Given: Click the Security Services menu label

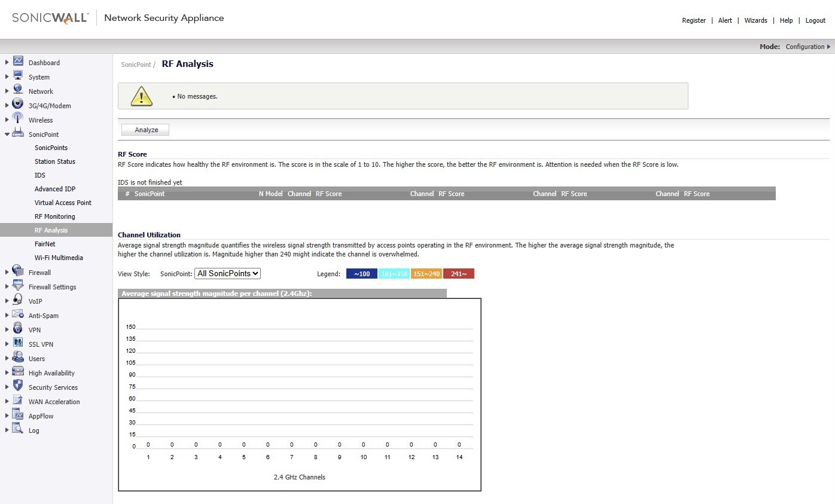Looking at the screenshot, I should point(53,387).
